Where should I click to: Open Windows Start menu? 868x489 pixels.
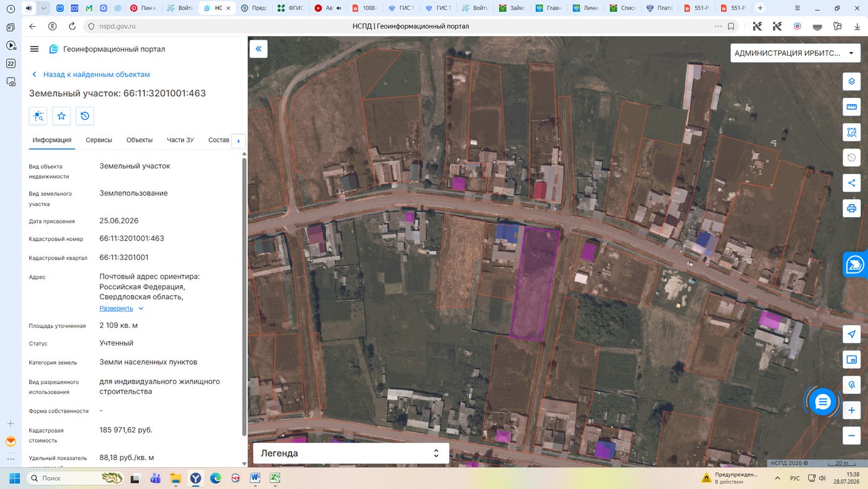point(14,478)
